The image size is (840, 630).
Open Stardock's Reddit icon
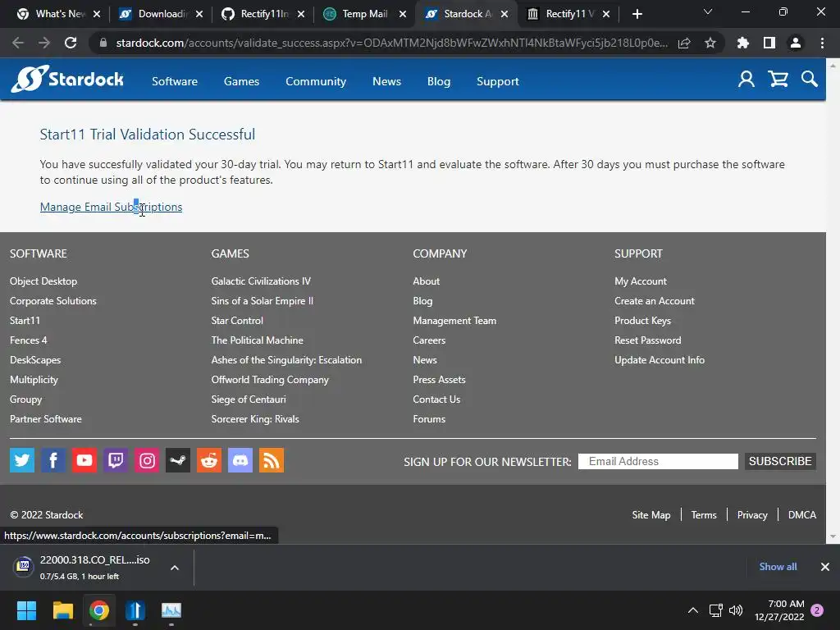(209, 460)
